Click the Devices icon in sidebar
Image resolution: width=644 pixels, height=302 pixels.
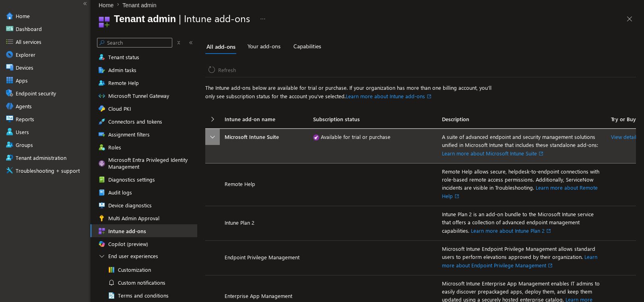pyautogui.click(x=10, y=68)
